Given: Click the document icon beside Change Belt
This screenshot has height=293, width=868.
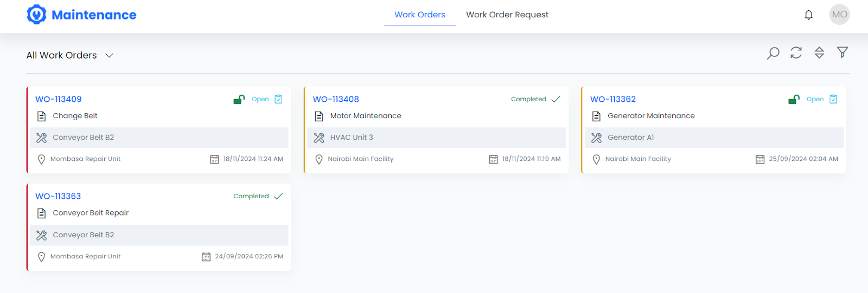Looking at the screenshot, I should pyautogui.click(x=41, y=116).
